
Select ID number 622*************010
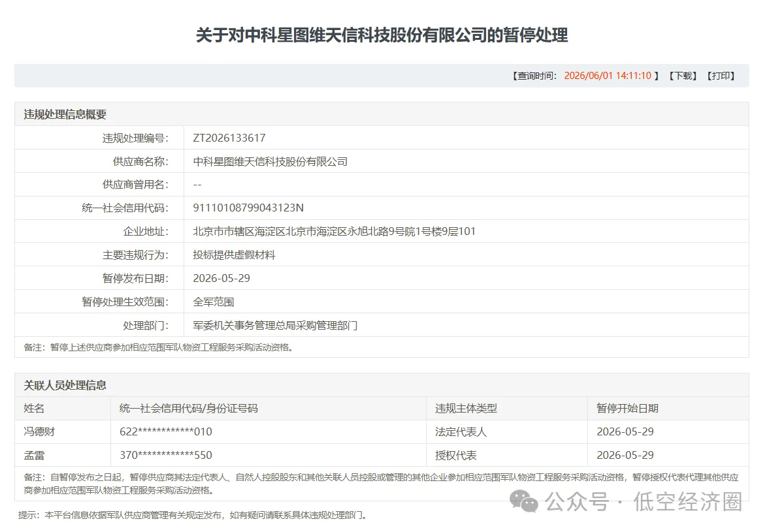pos(166,431)
